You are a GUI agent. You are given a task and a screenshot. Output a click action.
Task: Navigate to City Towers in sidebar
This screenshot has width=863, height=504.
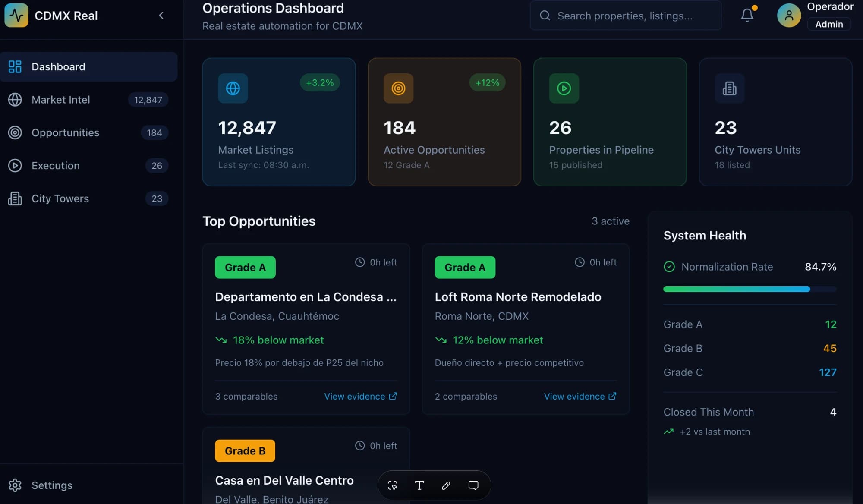pyautogui.click(x=88, y=198)
